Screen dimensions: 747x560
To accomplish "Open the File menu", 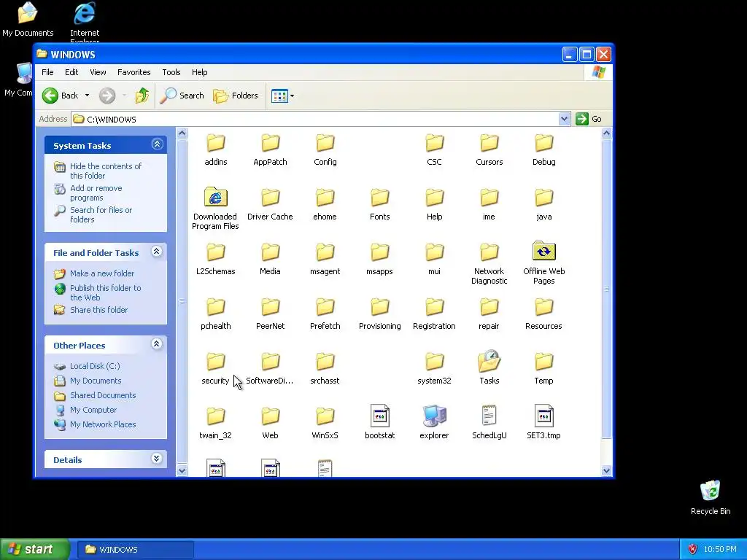I will click(47, 72).
